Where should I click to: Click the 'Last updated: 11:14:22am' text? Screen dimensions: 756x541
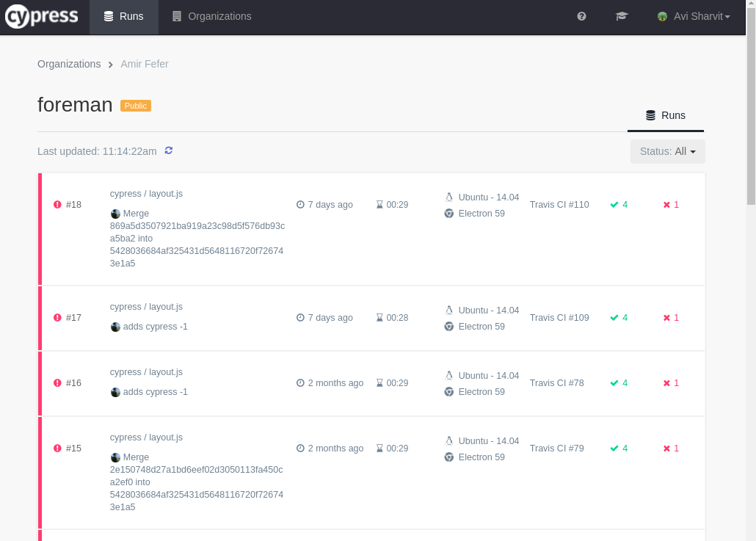[x=97, y=151]
